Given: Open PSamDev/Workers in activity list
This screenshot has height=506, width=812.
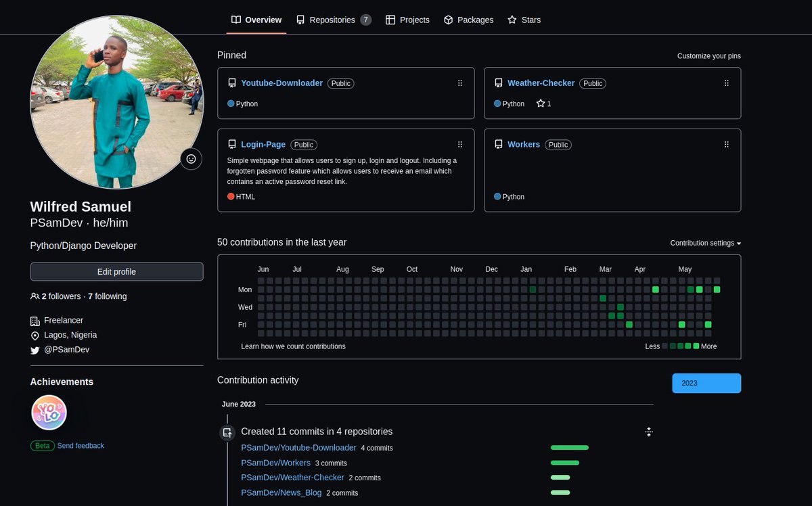Looking at the screenshot, I should pos(275,463).
